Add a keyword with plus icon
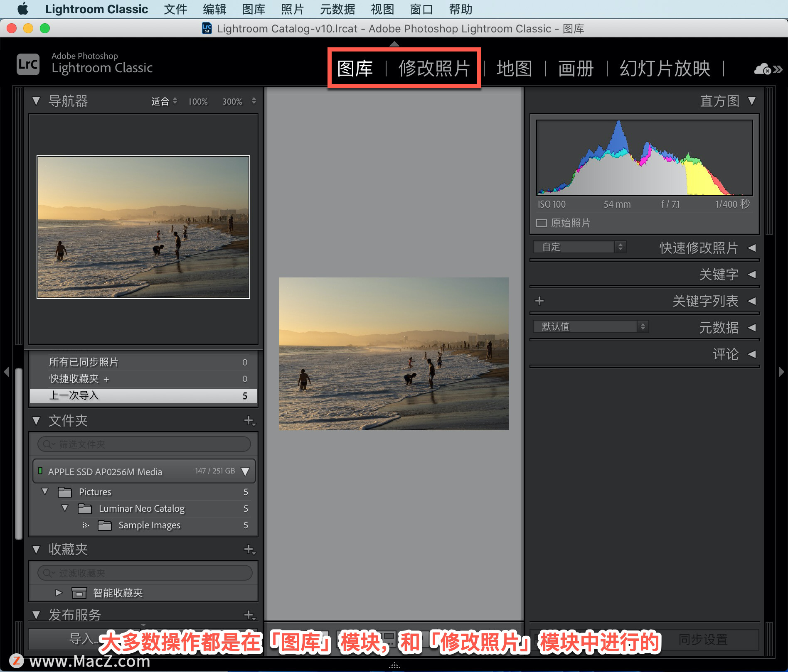This screenshot has height=672, width=788. click(x=539, y=301)
